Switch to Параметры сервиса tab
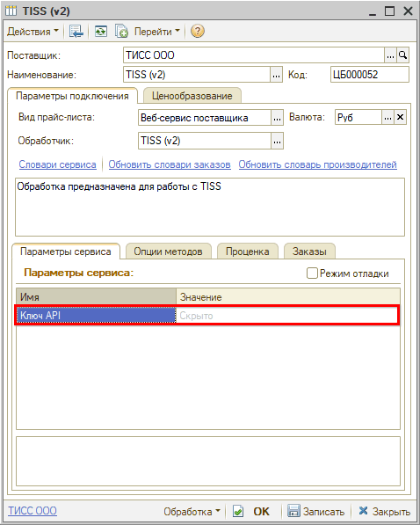This screenshot has height=525, width=420. click(66, 252)
